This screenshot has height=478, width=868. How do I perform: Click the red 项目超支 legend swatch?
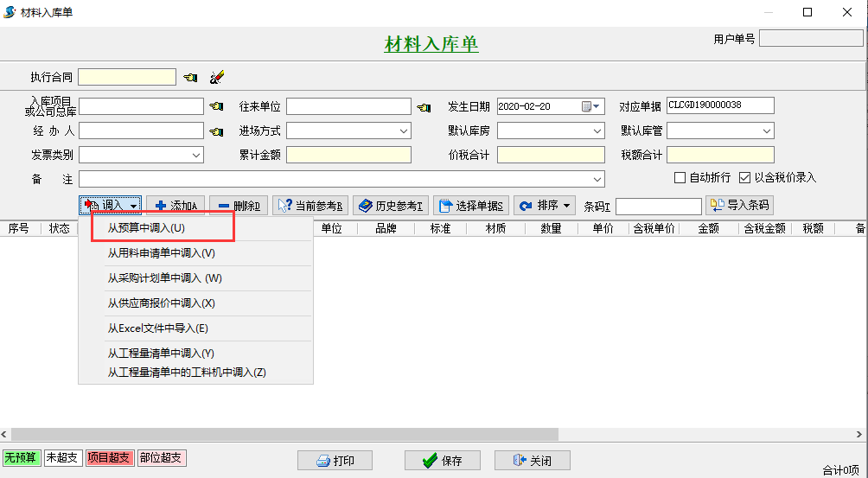[x=109, y=458]
